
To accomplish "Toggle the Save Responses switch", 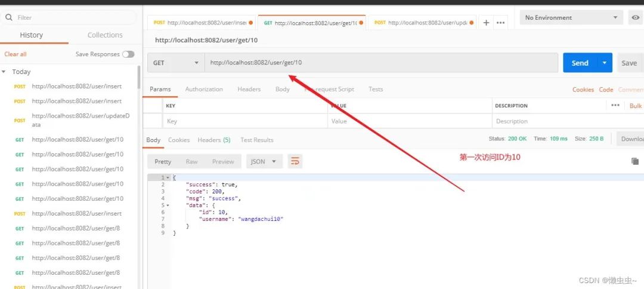I will 128,54.
